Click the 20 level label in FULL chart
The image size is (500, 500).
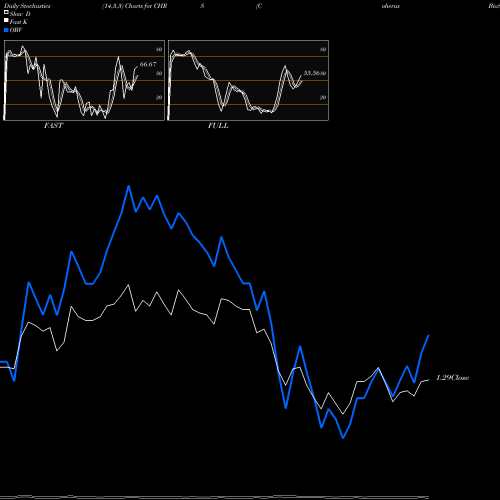[323, 97]
